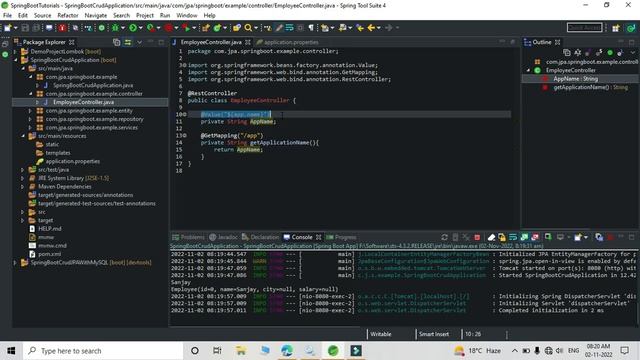Click the New file toolbar icon
The width and height of the screenshot is (640, 360).
click(x=7, y=28)
